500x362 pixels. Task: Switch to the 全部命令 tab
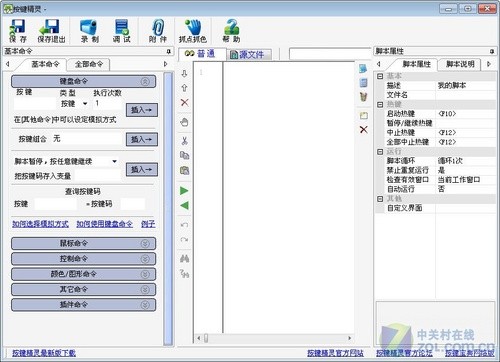coord(89,64)
